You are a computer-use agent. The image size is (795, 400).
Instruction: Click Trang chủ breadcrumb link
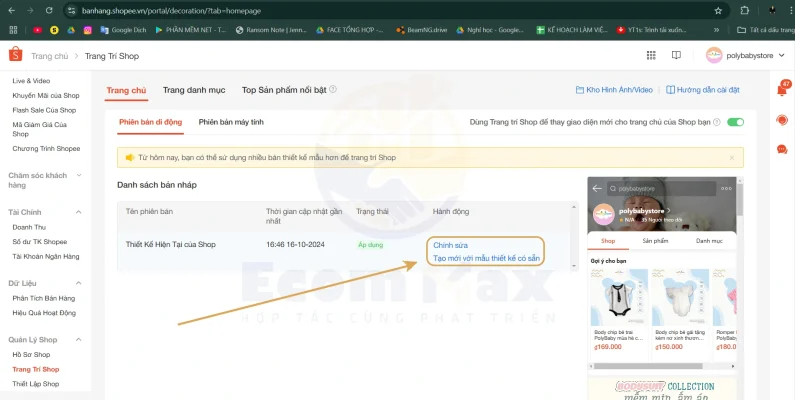click(50, 56)
